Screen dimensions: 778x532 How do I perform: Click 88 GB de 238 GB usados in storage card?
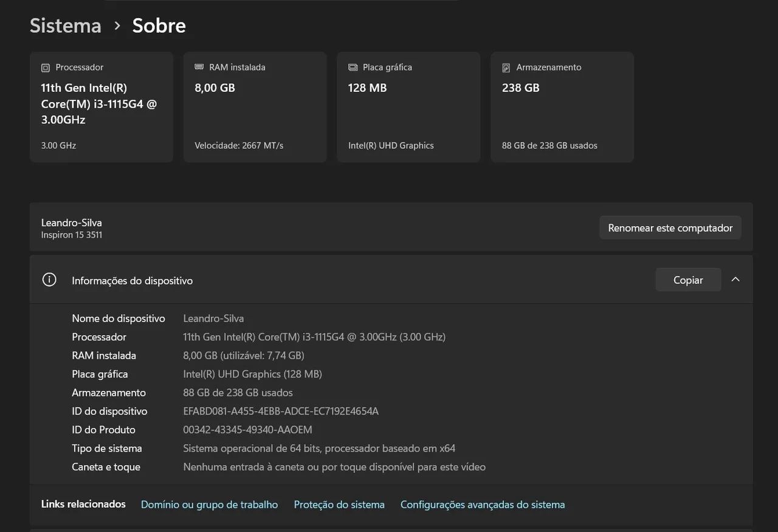(x=549, y=145)
